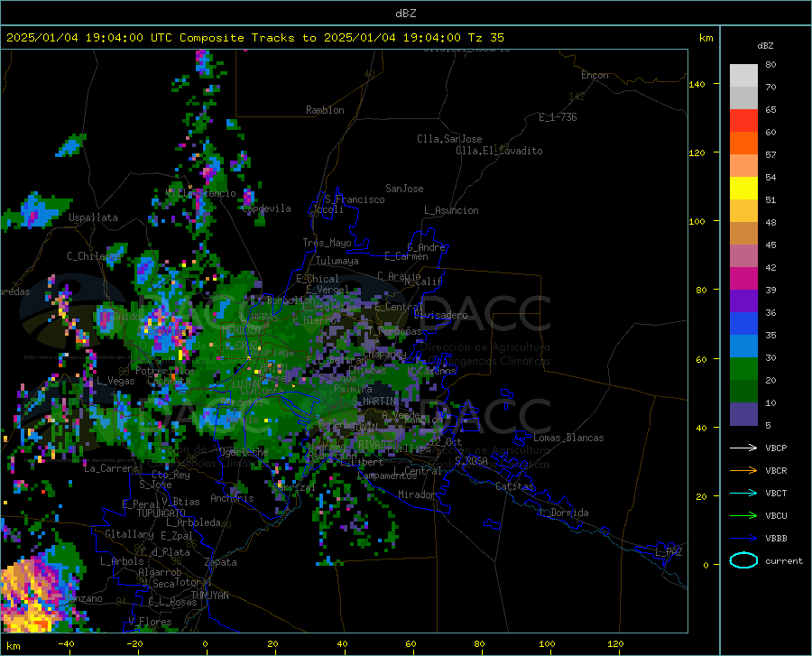
Task: Click the 'km' unit label above the vertical axis
Action: click(706, 38)
